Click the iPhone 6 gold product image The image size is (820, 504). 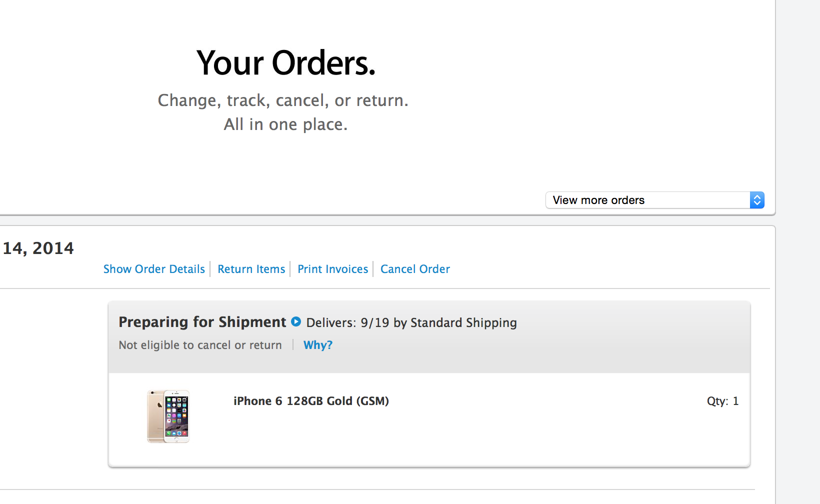[x=168, y=416]
